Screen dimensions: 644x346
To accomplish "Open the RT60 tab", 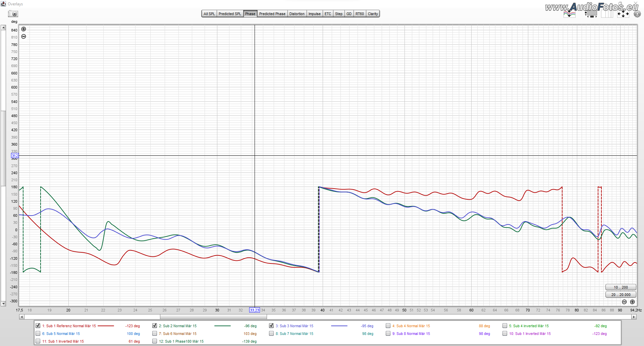I will click(x=360, y=14).
